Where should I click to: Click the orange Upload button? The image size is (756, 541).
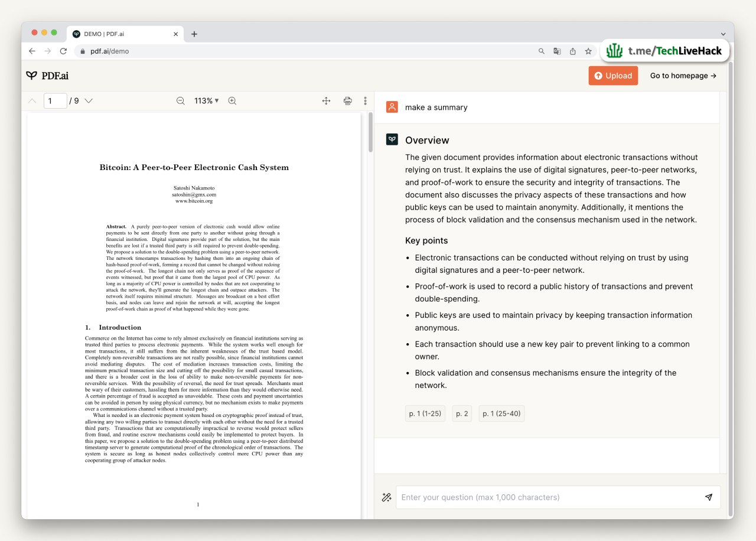[x=613, y=76]
